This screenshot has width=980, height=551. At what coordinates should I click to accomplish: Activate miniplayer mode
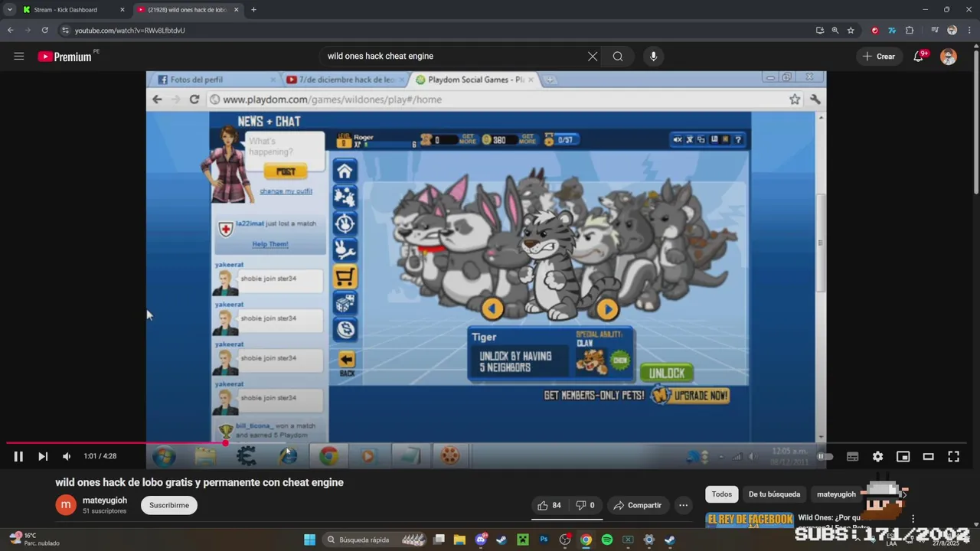coord(903,456)
